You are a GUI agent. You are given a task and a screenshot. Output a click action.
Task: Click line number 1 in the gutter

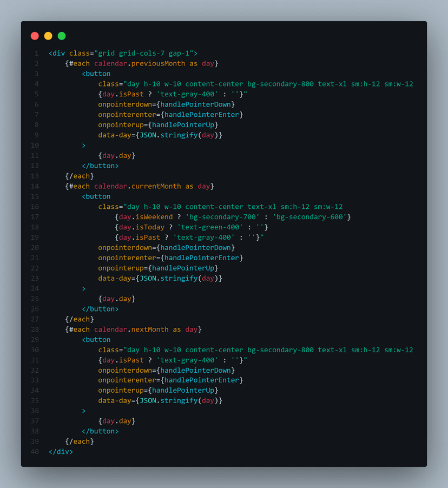pyautogui.click(x=36, y=54)
